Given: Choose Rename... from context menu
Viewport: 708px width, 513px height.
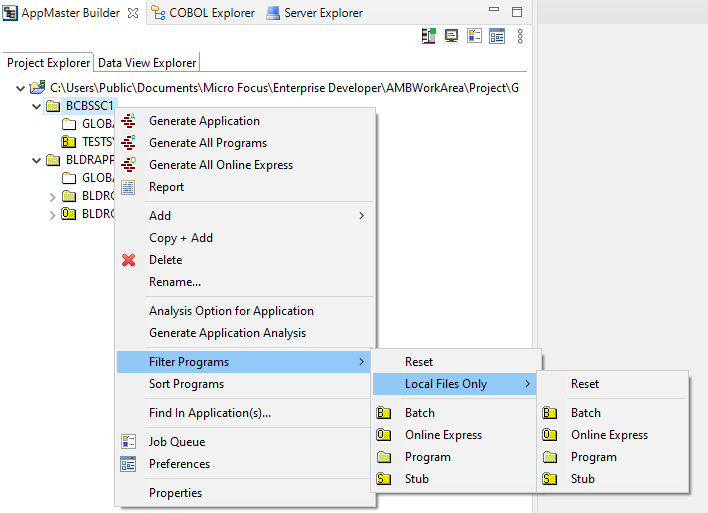Looking at the screenshot, I should (x=246, y=282).
